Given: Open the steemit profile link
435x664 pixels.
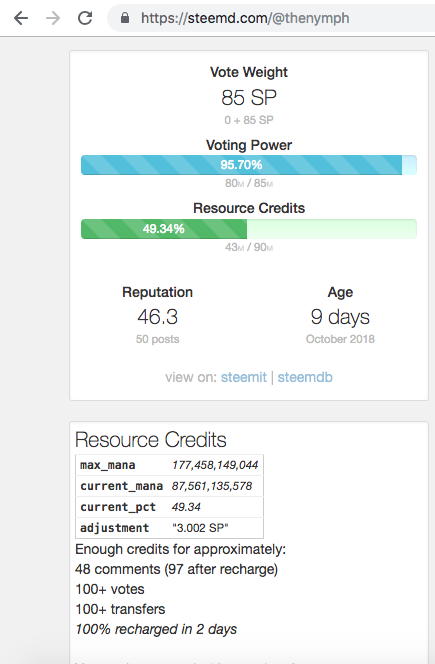Looking at the screenshot, I should pyautogui.click(x=244, y=377).
